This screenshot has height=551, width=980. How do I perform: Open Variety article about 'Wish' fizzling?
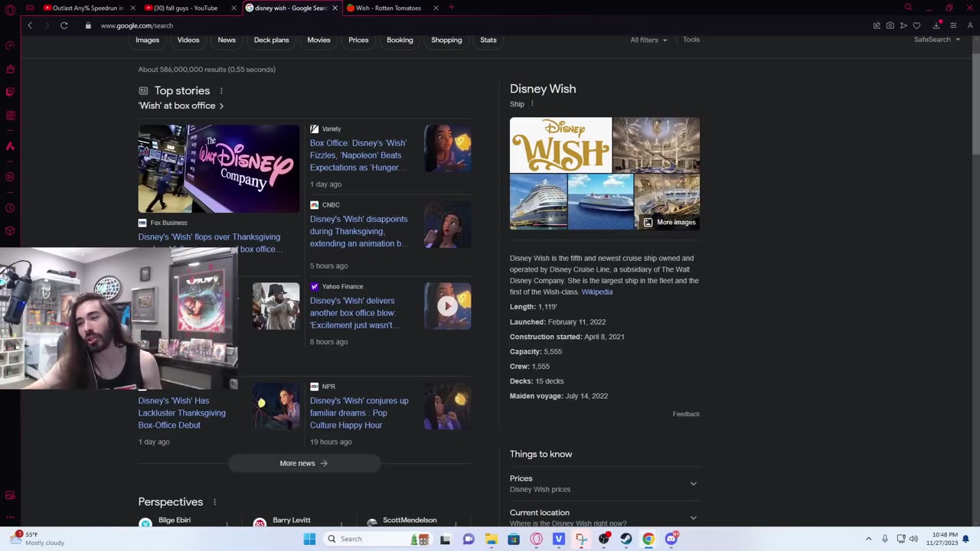click(x=358, y=155)
